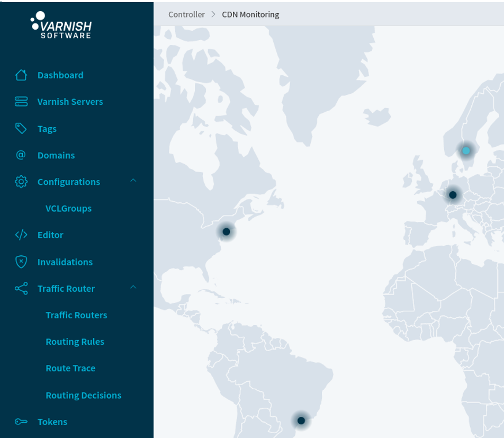Click the Domains at-sign icon

pyautogui.click(x=21, y=155)
